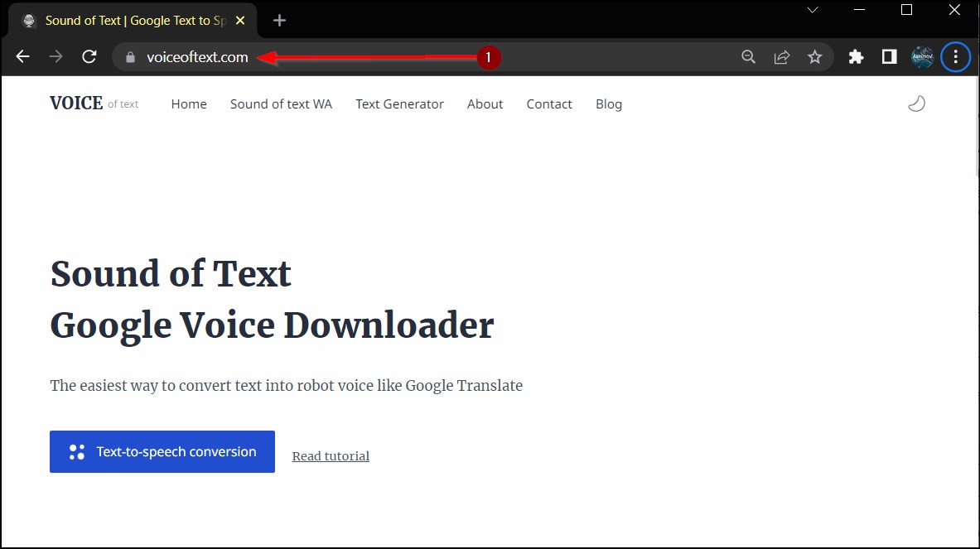The width and height of the screenshot is (980, 549).
Task: Click the browser forward arrow
Action: (x=56, y=57)
